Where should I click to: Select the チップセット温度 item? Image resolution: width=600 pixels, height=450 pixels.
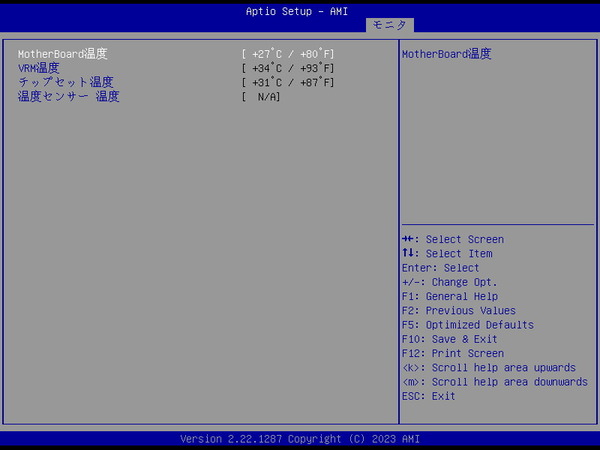[66, 82]
